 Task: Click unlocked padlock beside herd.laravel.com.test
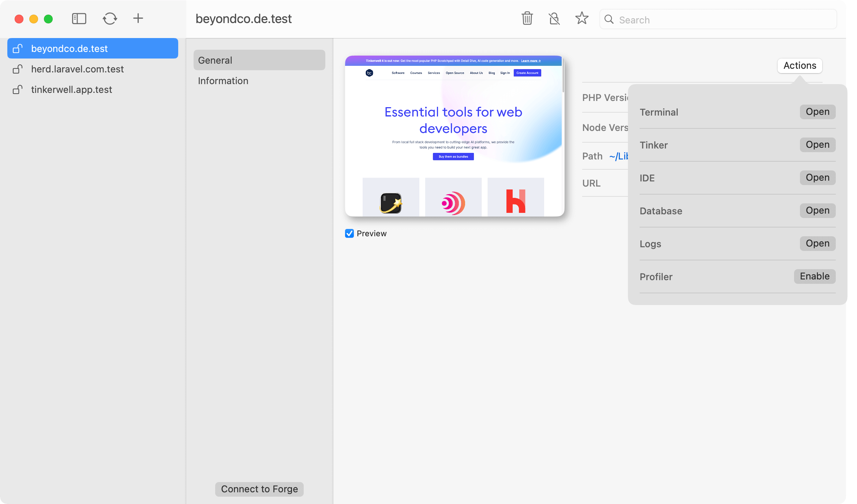[18, 69]
